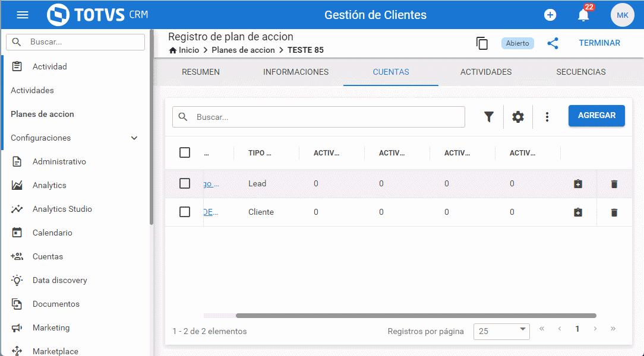Go to the first page arrow
Image resolution: width=644 pixels, height=356 pixels.
(x=542, y=329)
